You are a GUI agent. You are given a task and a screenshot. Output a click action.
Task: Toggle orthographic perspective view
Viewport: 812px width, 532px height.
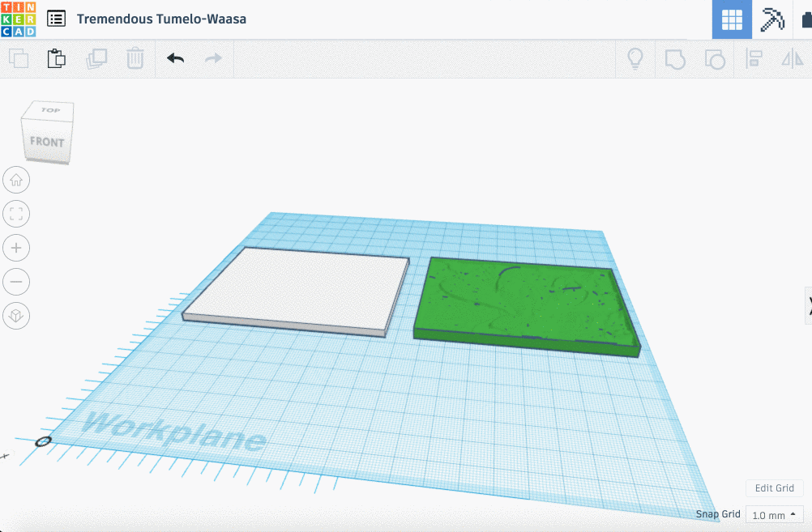click(x=16, y=316)
